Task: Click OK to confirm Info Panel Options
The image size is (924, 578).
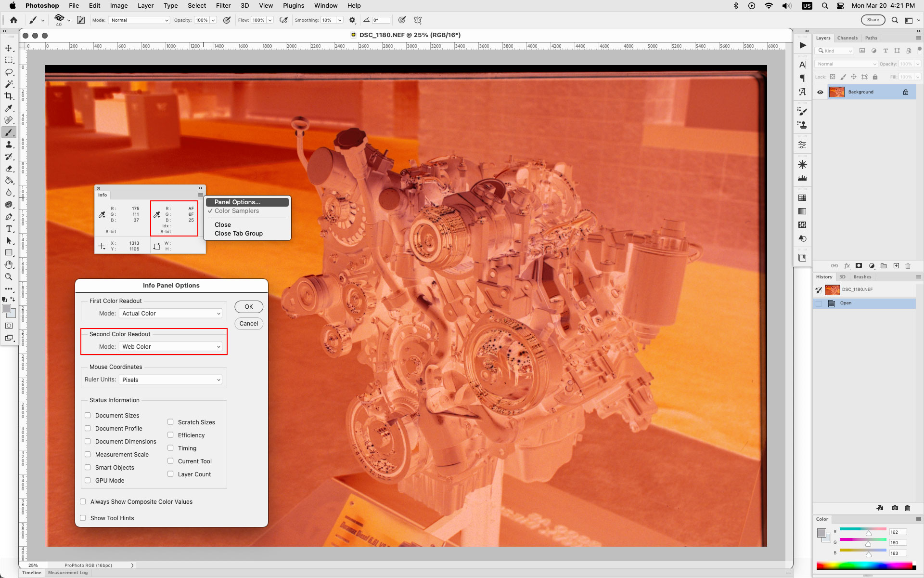Action: [248, 306]
